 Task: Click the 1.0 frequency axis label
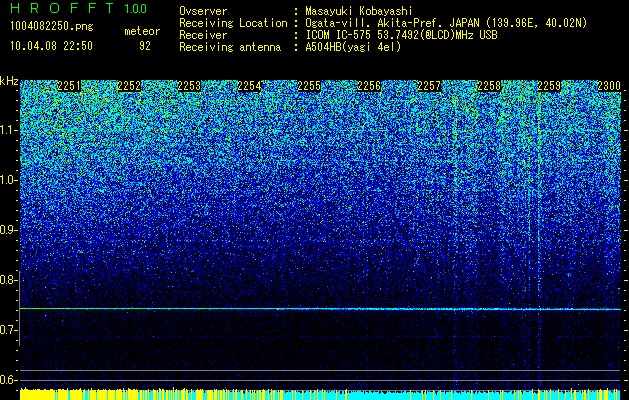pyautogui.click(x=7, y=180)
